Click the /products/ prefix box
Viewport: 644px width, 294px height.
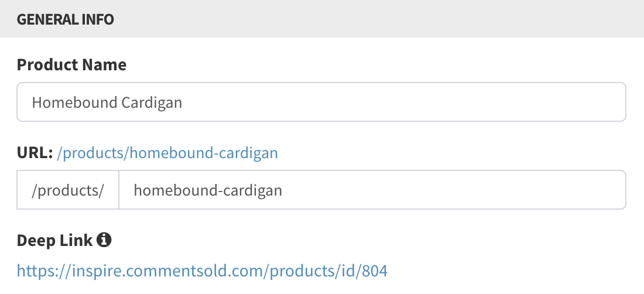(x=68, y=190)
